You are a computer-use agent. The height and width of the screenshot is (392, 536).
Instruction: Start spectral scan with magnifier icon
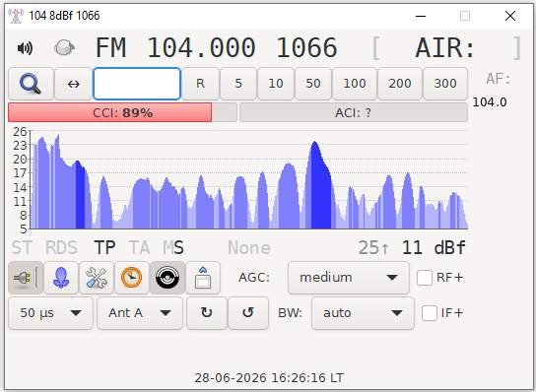tap(31, 84)
